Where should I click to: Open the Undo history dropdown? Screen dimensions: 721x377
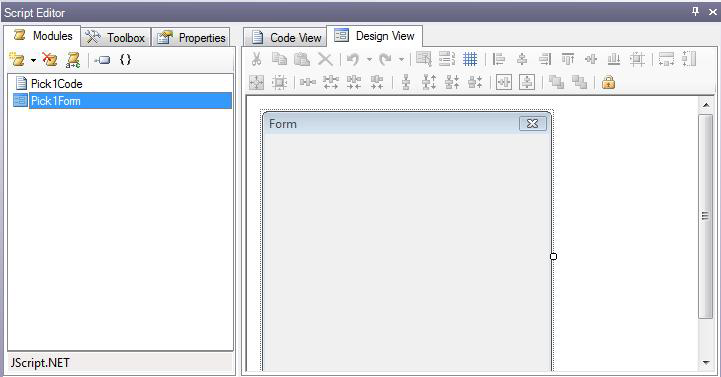click(x=369, y=59)
